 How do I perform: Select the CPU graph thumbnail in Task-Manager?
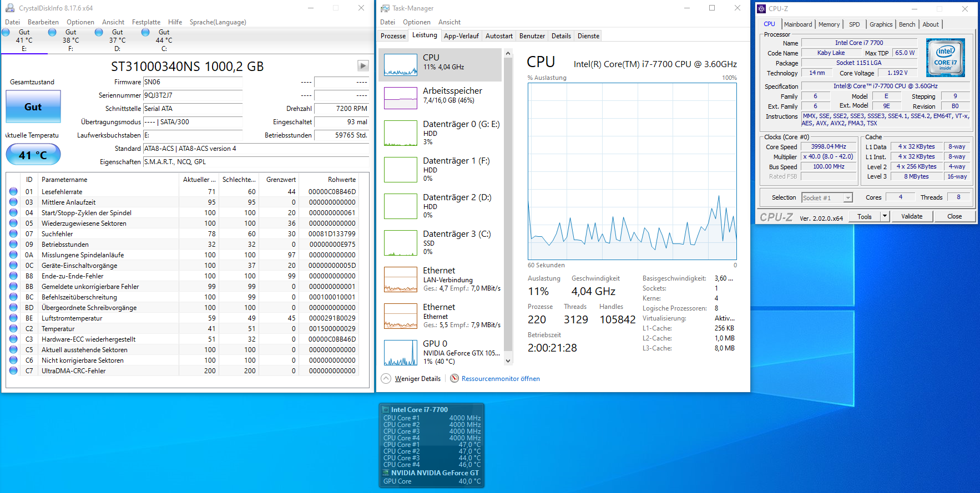point(401,65)
